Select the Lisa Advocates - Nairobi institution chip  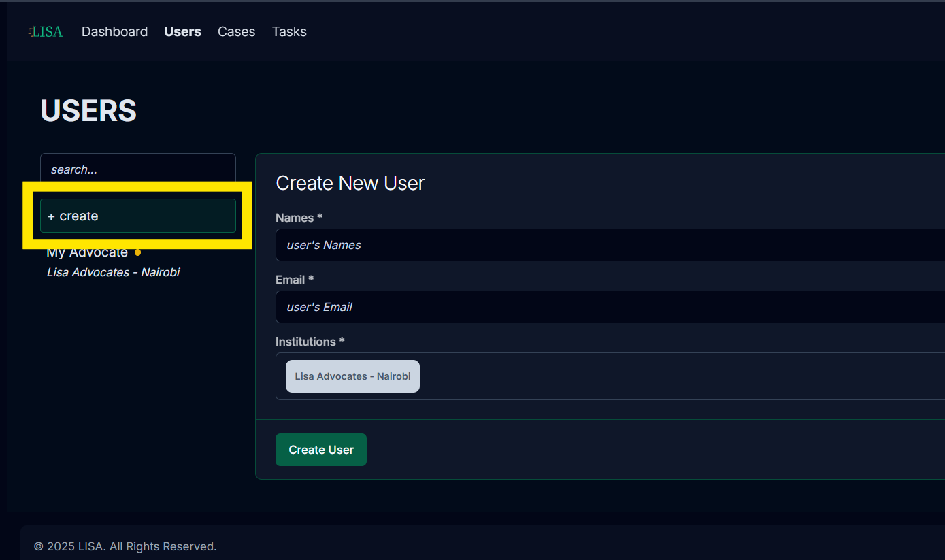[x=352, y=376]
